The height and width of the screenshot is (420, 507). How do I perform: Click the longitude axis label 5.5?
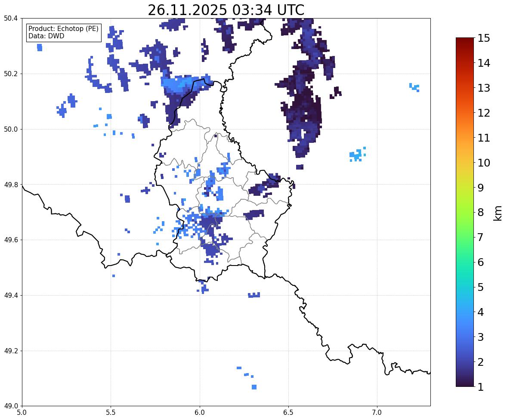[x=111, y=413]
